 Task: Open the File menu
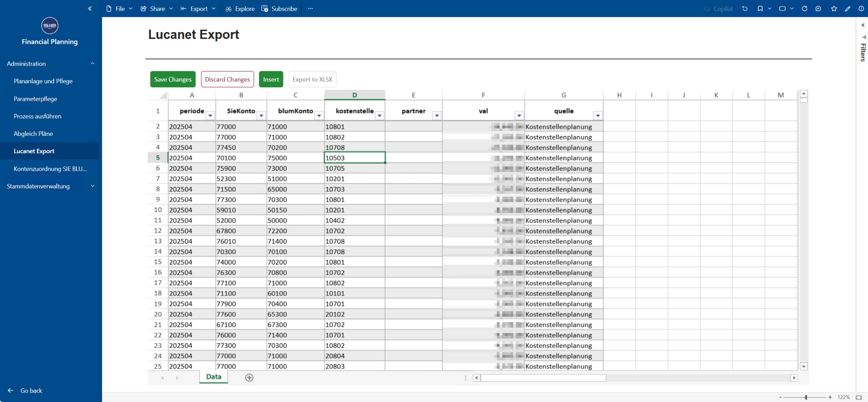pyautogui.click(x=120, y=9)
